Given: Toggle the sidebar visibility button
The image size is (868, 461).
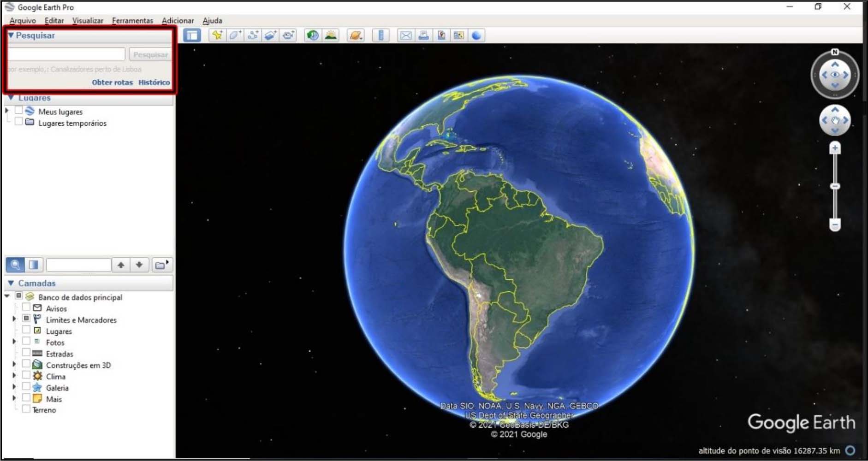Looking at the screenshot, I should [x=192, y=35].
